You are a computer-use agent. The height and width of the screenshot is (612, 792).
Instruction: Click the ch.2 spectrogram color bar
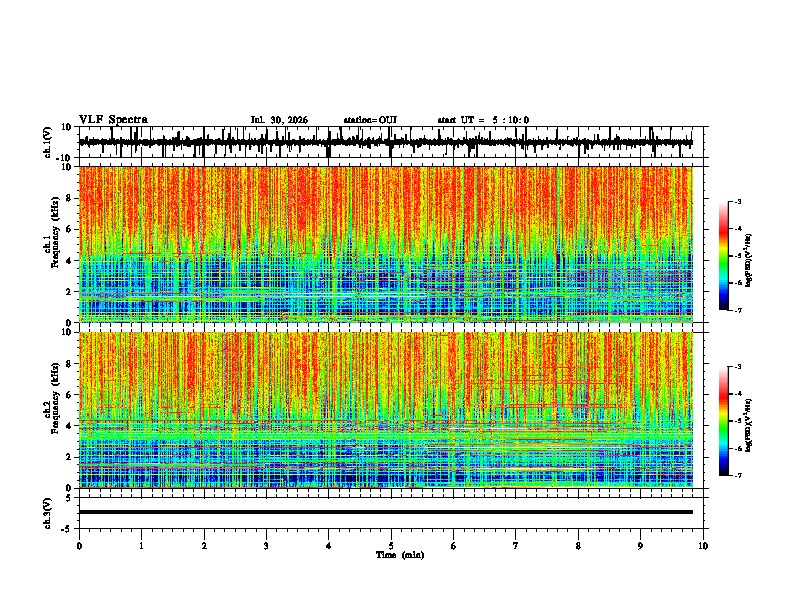click(723, 421)
